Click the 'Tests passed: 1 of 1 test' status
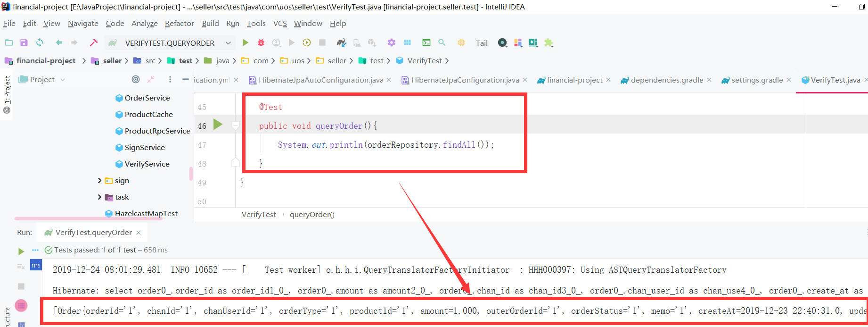The height and width of the screenshot is (327, 868). click(95, 250)
